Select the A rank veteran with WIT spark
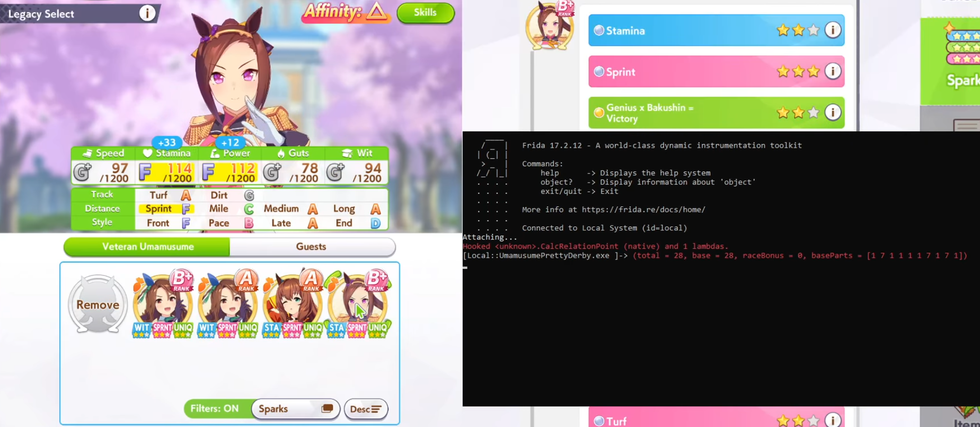This screenshot has width=980, height=427. click(227, 303)
